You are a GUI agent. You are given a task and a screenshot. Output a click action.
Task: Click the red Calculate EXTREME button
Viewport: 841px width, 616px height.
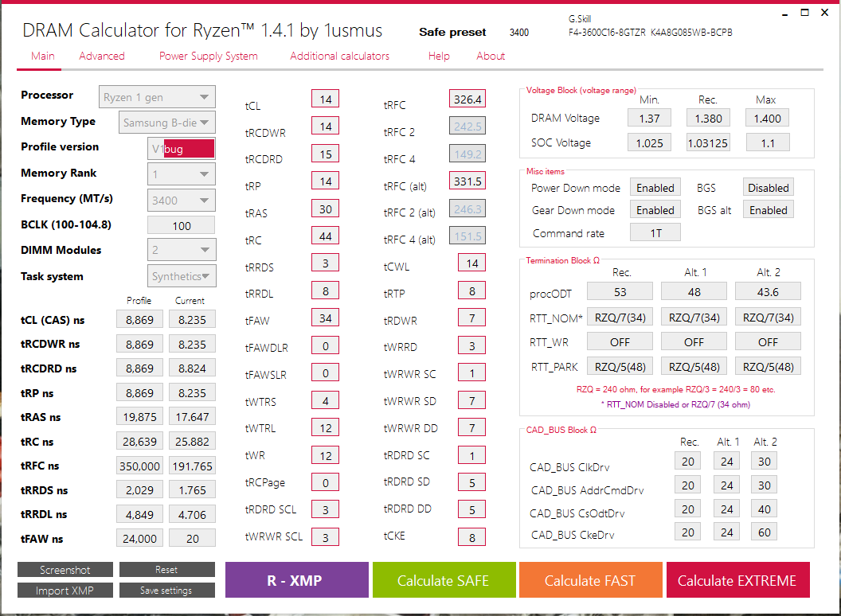coord(737,580)
